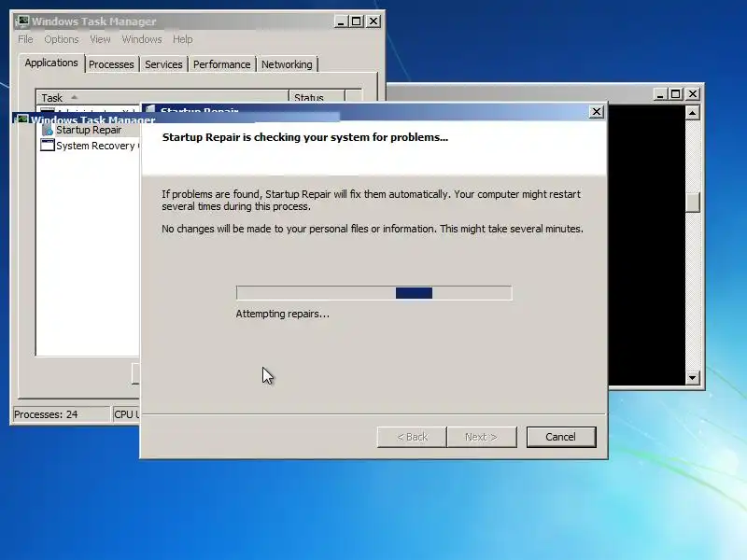Select the System Recovery task row
The image size is (747, 560).
pyautogui.click(x=89, y=146)
